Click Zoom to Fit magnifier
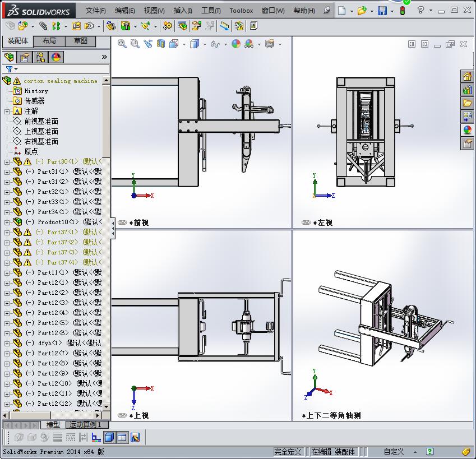476x459 pixels. click(x=122, y=44)
